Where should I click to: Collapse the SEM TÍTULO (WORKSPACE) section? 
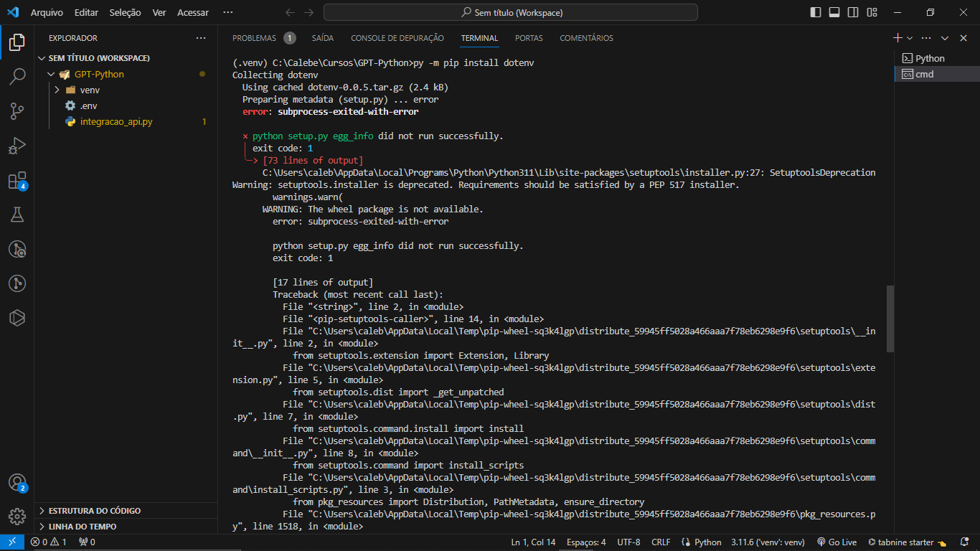[x=126, y=58]
